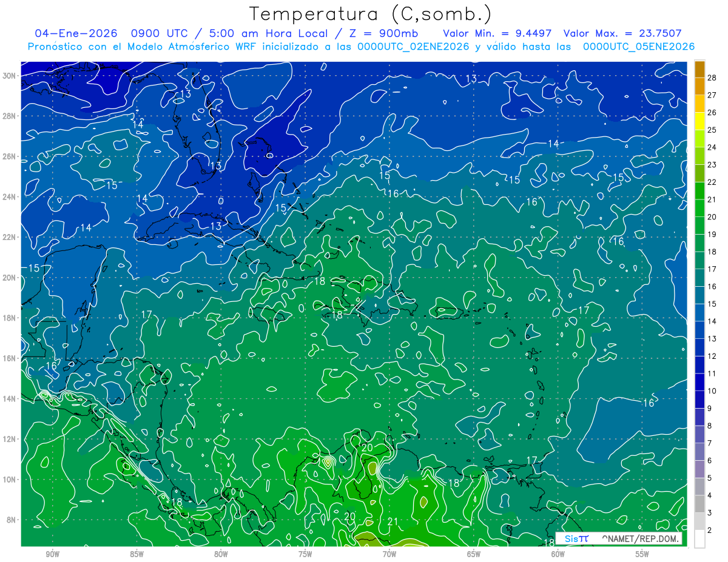Pick the dark blue swatch between colorbar 10 and 11
This screenshot has width=728, height=562.
point(699,383)
